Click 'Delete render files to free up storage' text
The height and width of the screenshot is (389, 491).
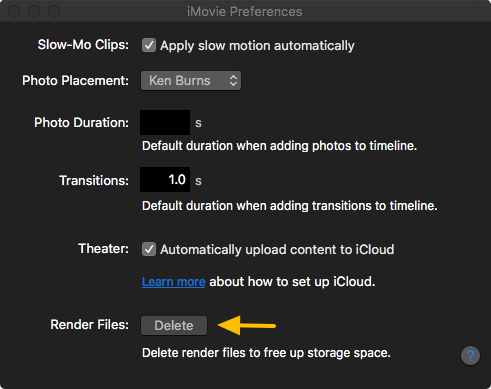266,353
